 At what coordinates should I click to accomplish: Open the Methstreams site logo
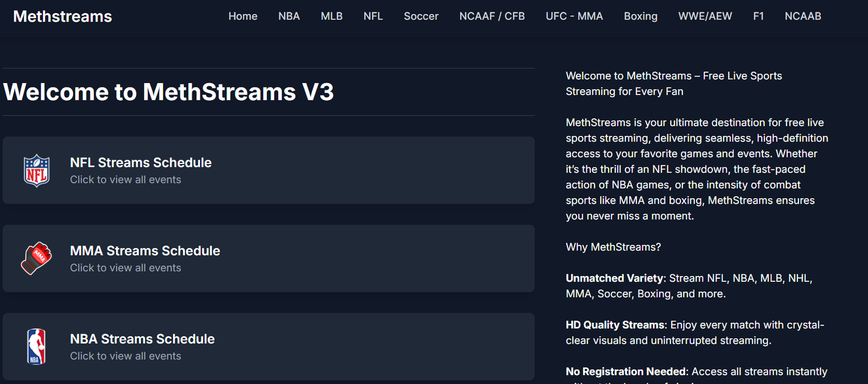pyautogui.click(x=62, y=16)
